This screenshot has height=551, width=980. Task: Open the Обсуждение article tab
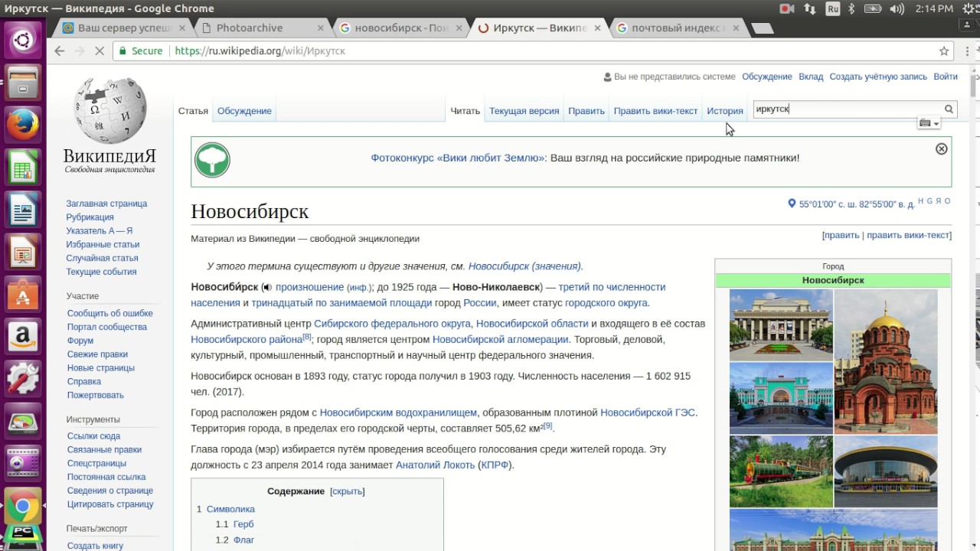(x=244, y=111)
